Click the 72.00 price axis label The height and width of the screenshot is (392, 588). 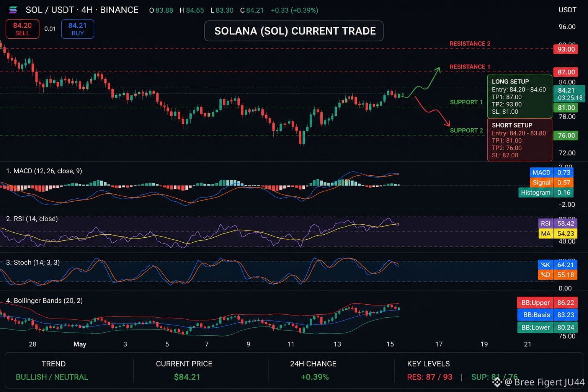coord(567,153)
